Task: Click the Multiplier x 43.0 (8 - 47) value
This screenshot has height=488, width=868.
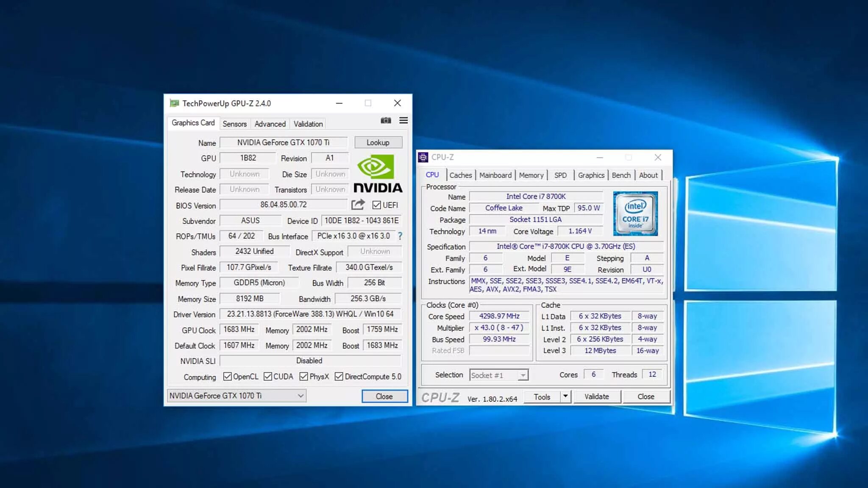Action: pos(499,327)
